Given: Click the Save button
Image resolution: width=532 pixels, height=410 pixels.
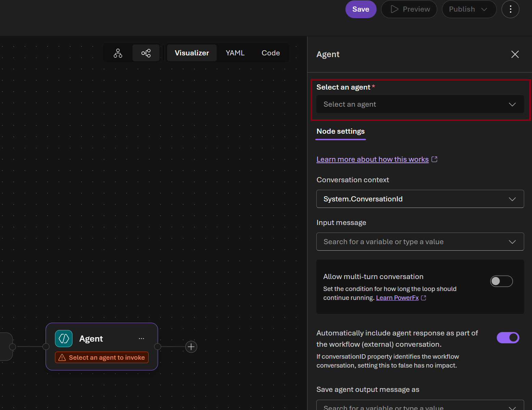Looking at the screenshot, I should tap(361, 9).
